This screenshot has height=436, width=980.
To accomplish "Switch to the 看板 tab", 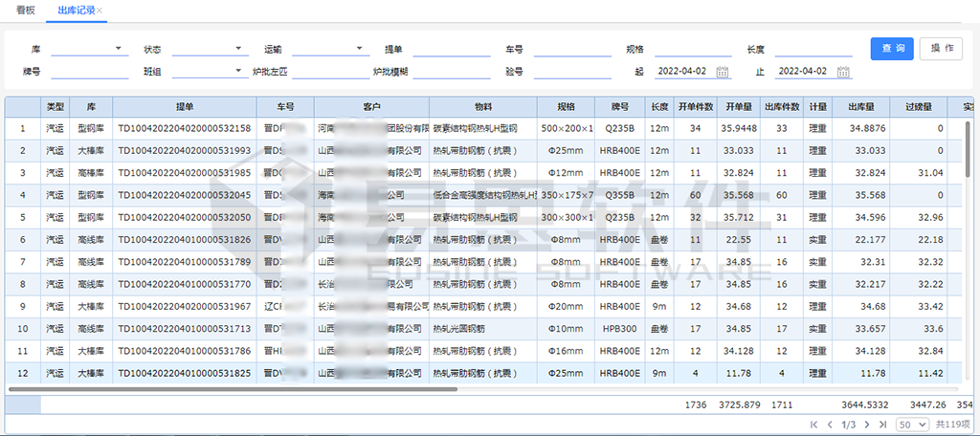I will pos(27,11).
